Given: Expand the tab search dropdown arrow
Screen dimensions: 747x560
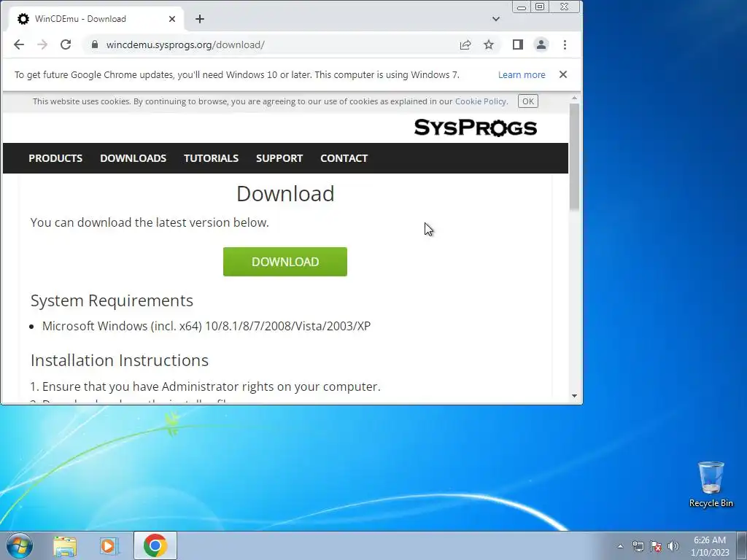Looking at the screenshot, I should click(496, 19).
